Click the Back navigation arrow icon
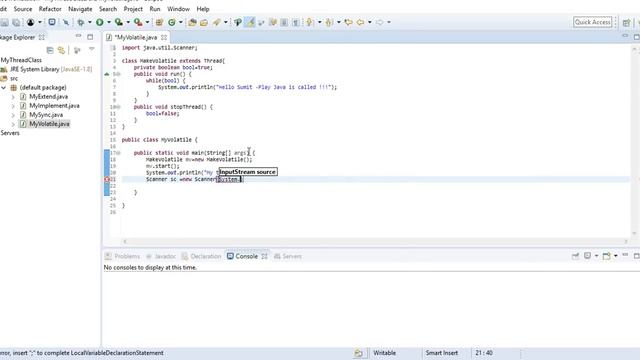This screenshot has height=360, width=640. click(x=360, y=22)
